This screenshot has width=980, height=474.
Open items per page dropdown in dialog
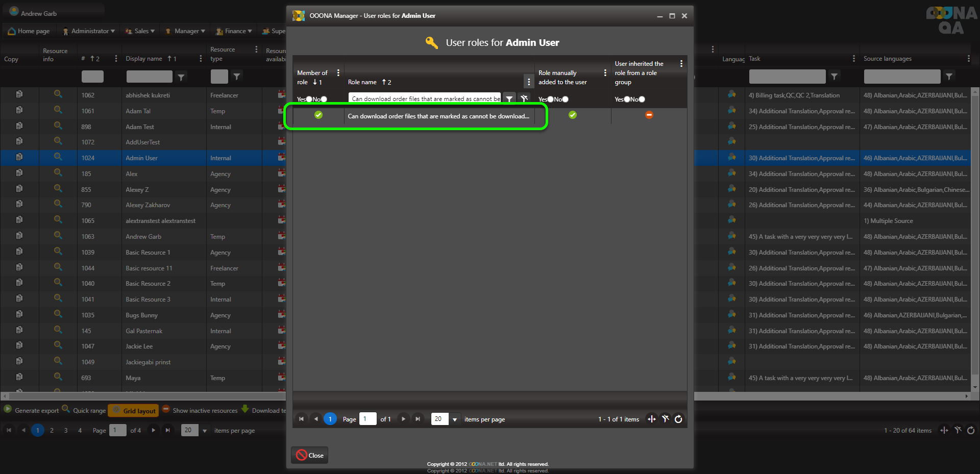pos(454,419)
